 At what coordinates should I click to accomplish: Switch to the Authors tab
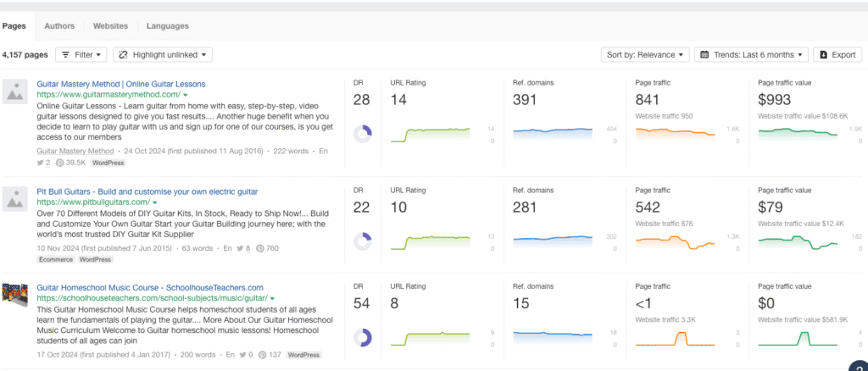click(x=59, y=26)
